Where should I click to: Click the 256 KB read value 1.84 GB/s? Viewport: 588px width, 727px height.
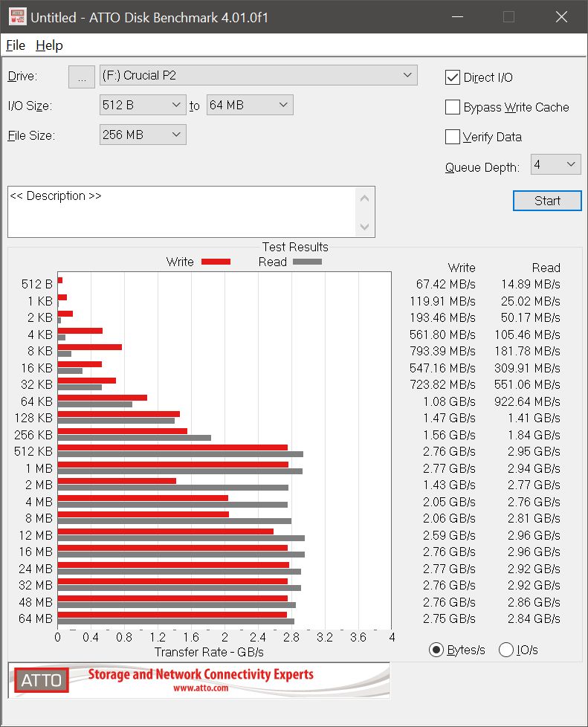pyautogui.click(x=534, y=435)
